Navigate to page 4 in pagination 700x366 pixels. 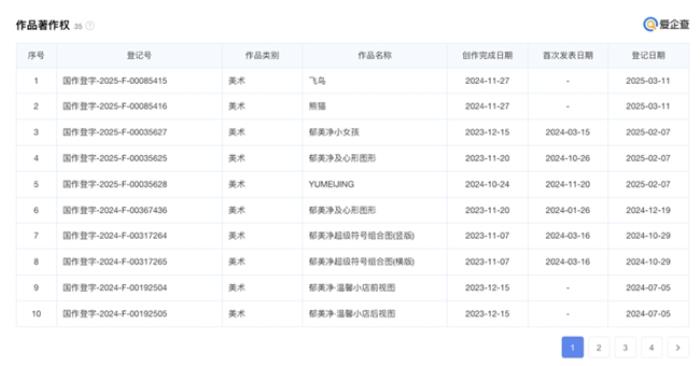(x=651, y=347)
